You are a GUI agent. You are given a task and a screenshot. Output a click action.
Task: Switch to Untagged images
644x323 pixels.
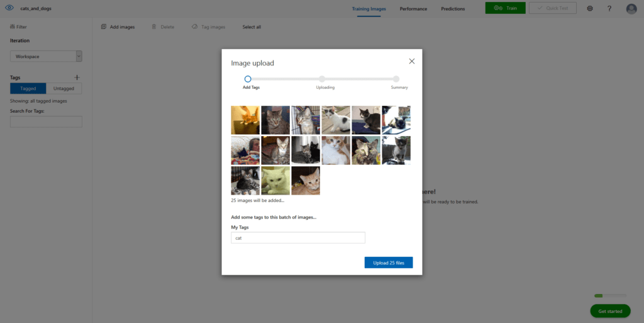click(x=64, y=88)
